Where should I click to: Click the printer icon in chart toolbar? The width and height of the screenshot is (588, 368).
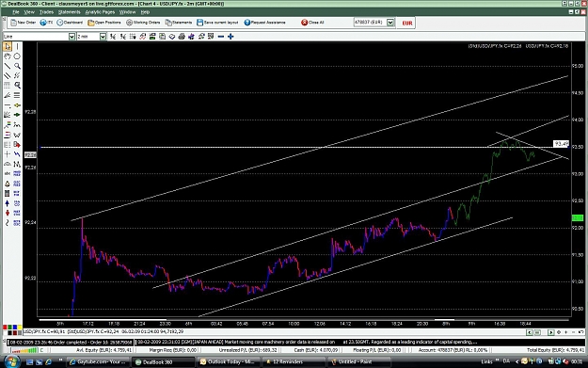[182, 37]
